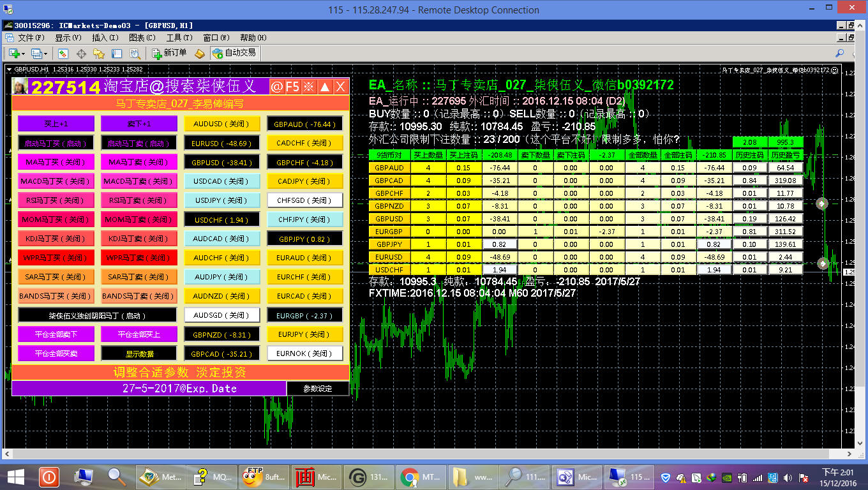The width and height of the screenshot is (868, 490).
Task: Toggle MACD马丁卖 (关闭) button
Action: (138, 181)
